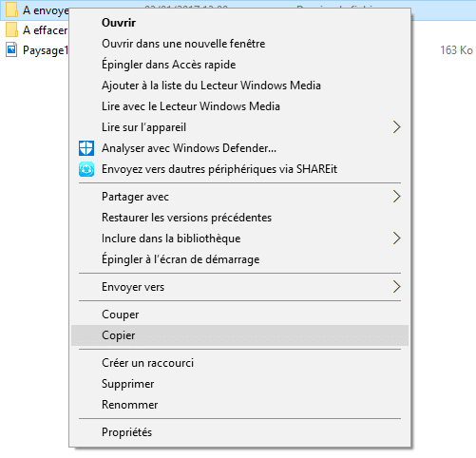Expand the 'Partager avec' submenu arrow
Viewport: 476px width, 458px height.
click(396, 197)
